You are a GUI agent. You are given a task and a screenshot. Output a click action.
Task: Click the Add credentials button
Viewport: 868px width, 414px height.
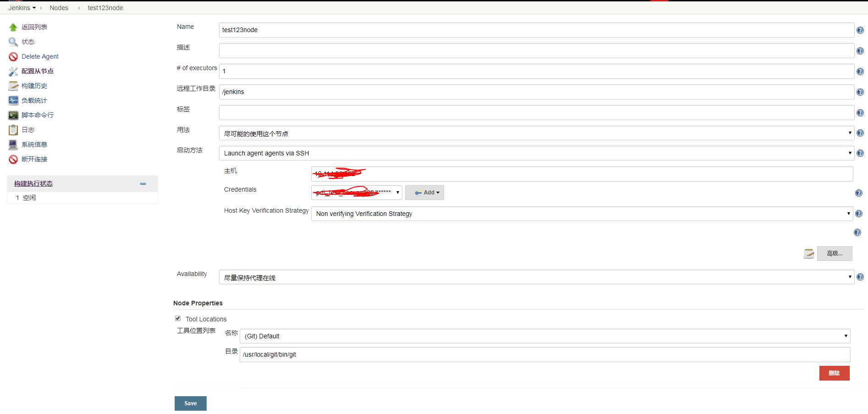(424, 193)
